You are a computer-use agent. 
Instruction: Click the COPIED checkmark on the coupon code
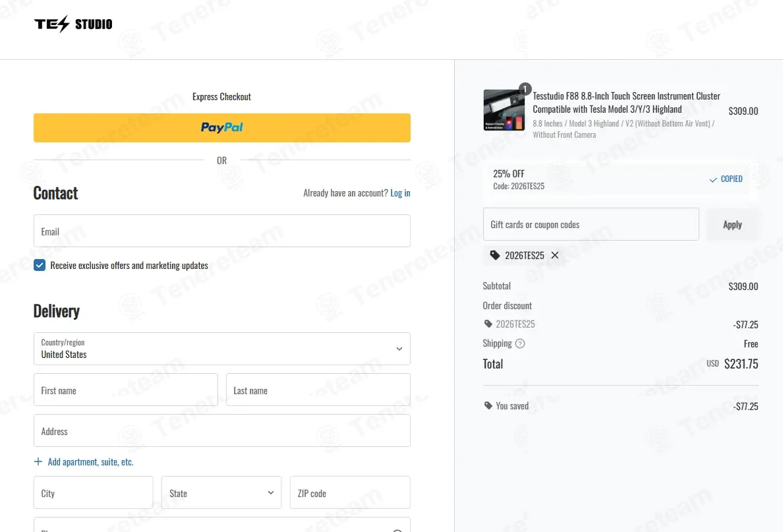tap(713, 179)
